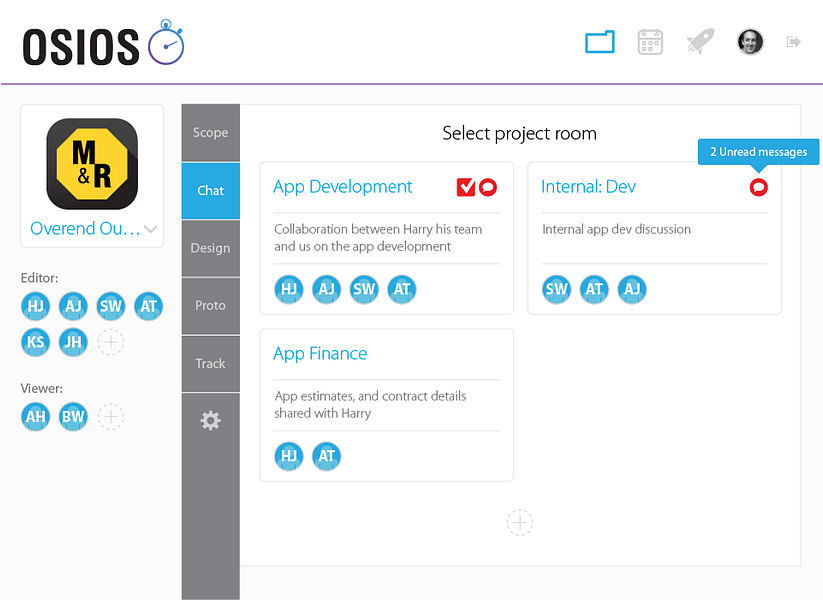Open the projects folder icon in header

[599, 42]
